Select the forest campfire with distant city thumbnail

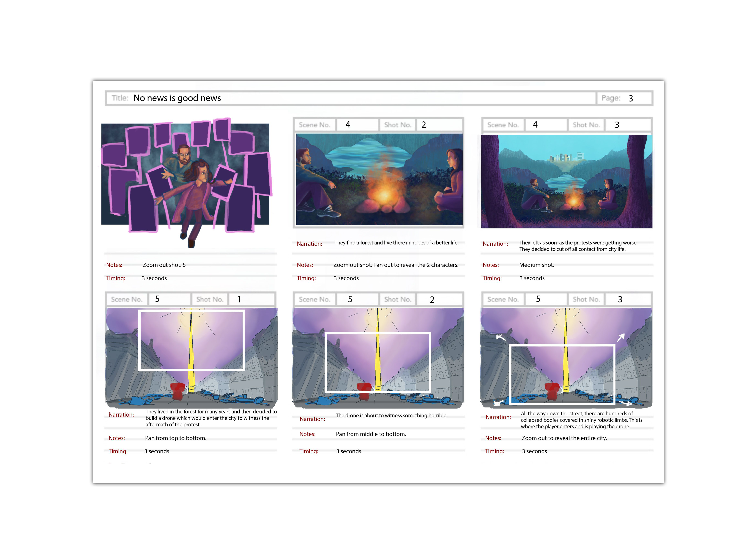(x=566, y=181)
